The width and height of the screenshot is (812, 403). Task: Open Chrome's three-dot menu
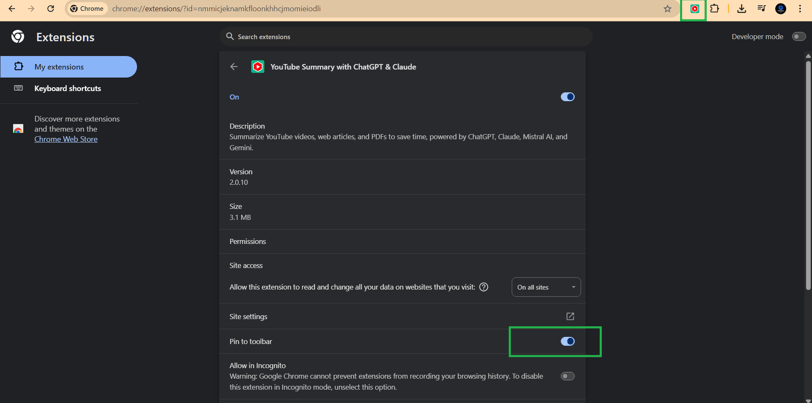[x=801, y=9]
